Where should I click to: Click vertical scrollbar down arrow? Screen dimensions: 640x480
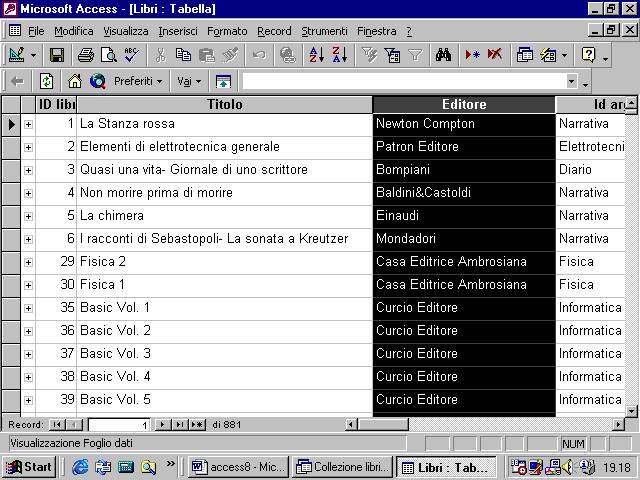click(631, 411)
